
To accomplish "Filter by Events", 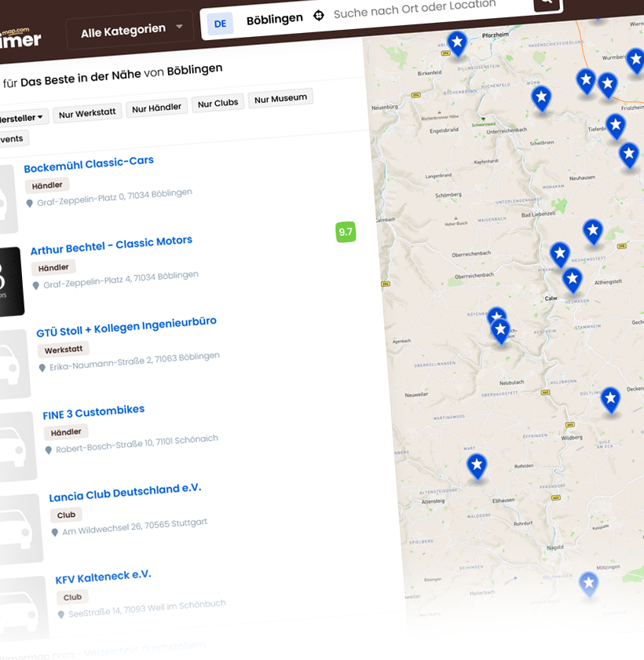I will click(13, 138).
